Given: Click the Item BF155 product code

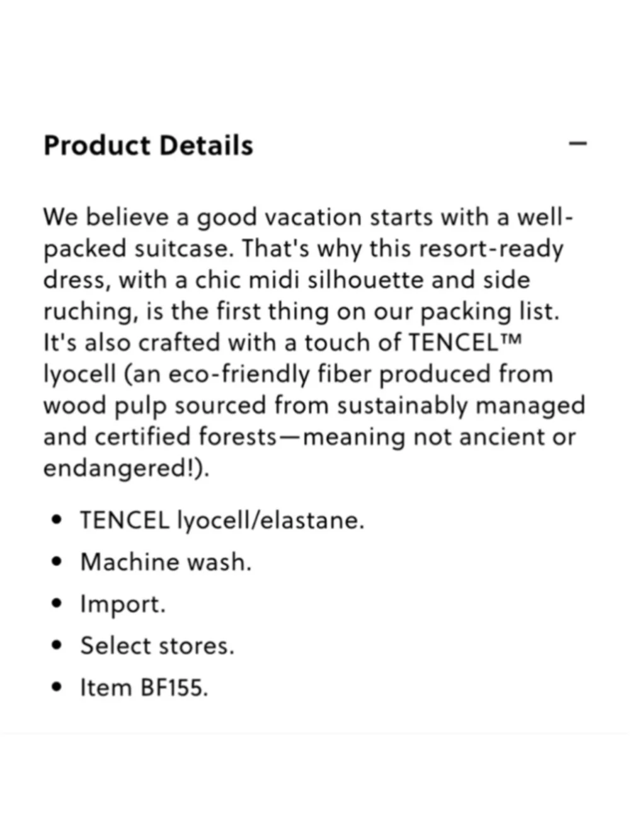Looking at the screenshot, I should (x=144, y=688).
